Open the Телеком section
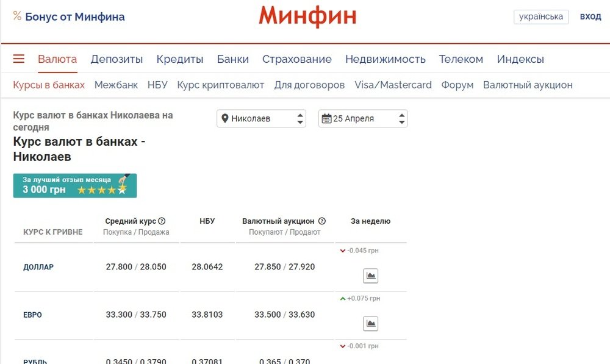610x364 pixels. tap(461, 59)
